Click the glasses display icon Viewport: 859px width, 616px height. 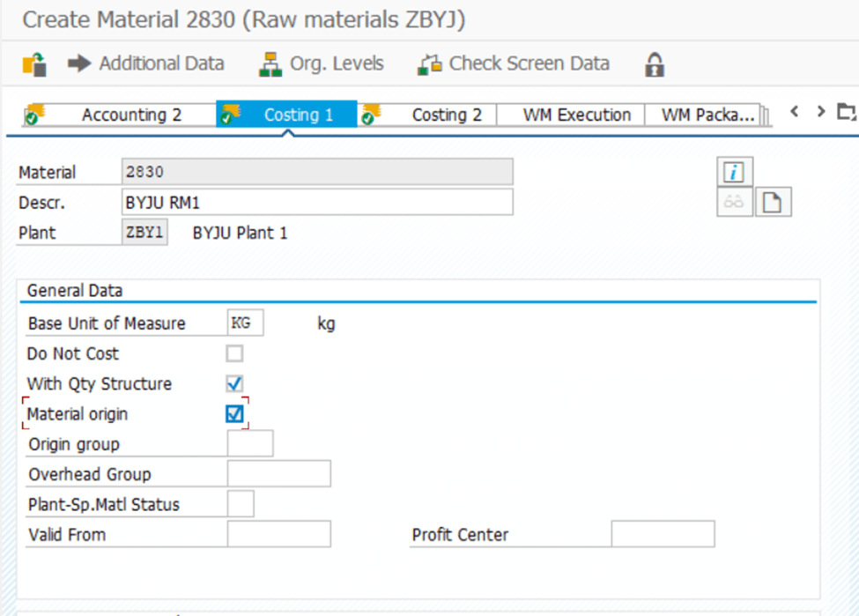tap(734, 202)
